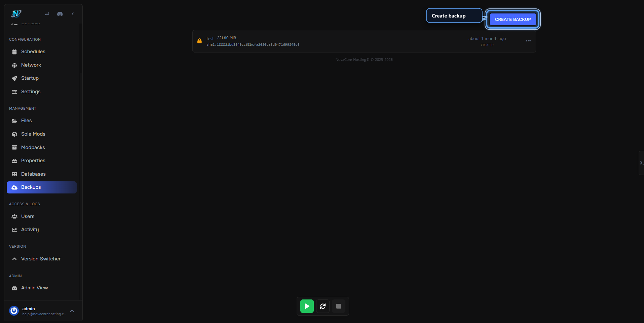Collapse the sidebar with the chevron
Image resolution: width=644 pixels, height=323 pixels.
tap(73, 14)
